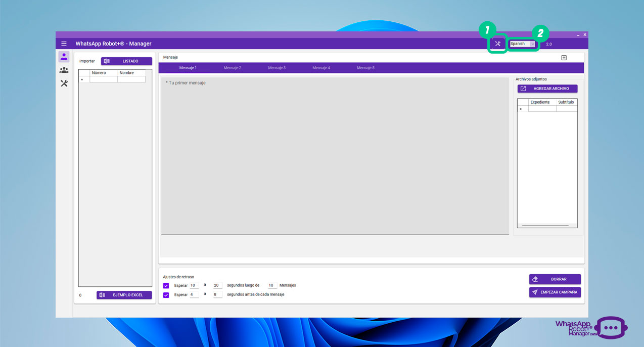Click the LISTADO import button
The image size is (644, 347).
126,61
